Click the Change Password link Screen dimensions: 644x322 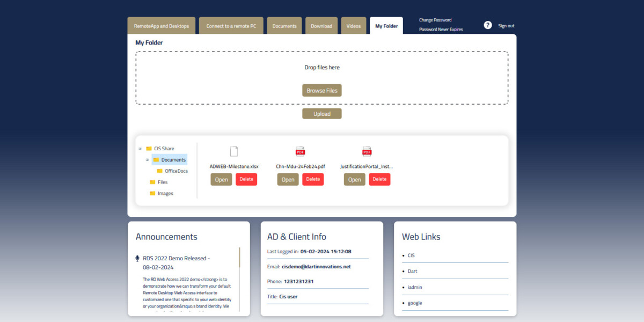(x=435, y=20)
